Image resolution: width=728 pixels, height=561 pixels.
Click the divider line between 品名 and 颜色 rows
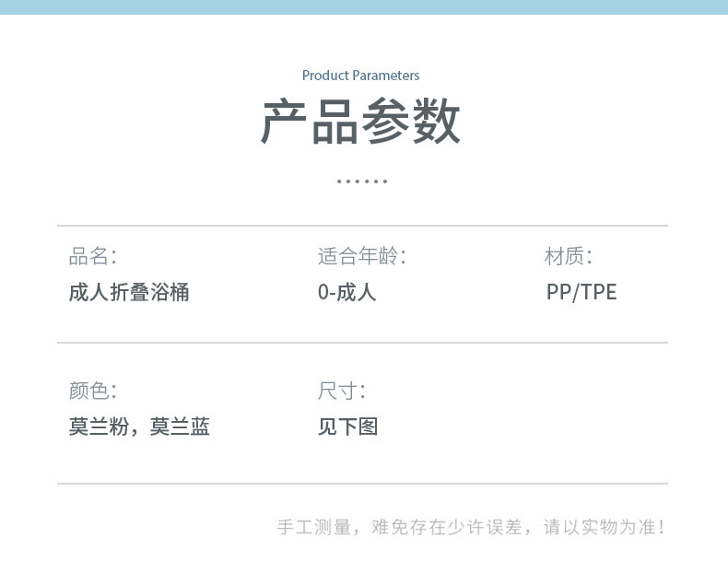pos(362,343)
